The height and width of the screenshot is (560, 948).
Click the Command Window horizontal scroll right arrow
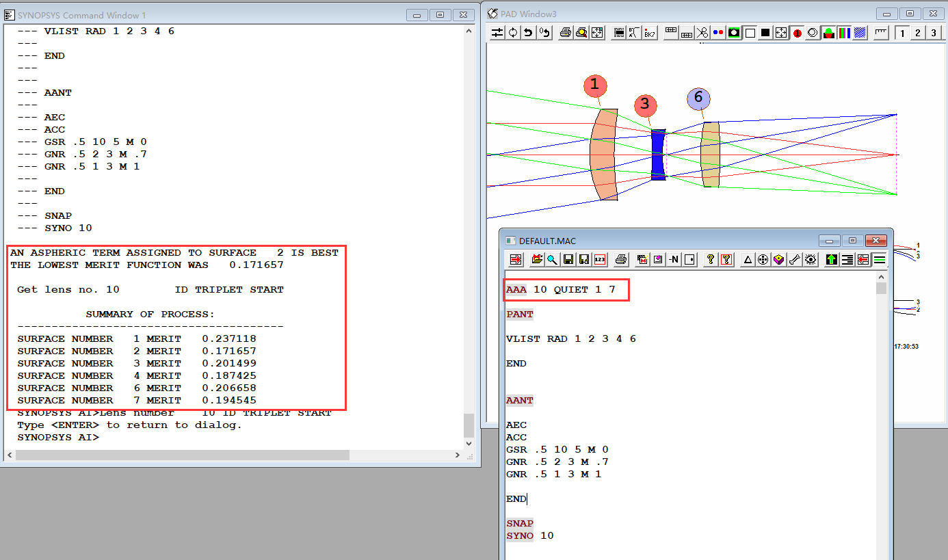click(x=457, y=455)
